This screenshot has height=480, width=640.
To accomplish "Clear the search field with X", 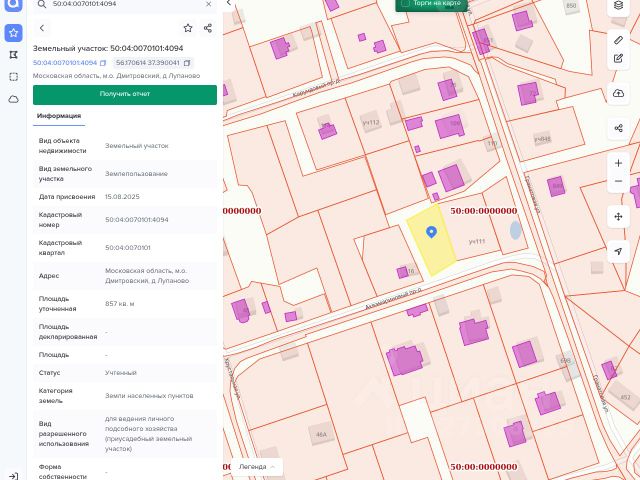I will click(209, 4).
